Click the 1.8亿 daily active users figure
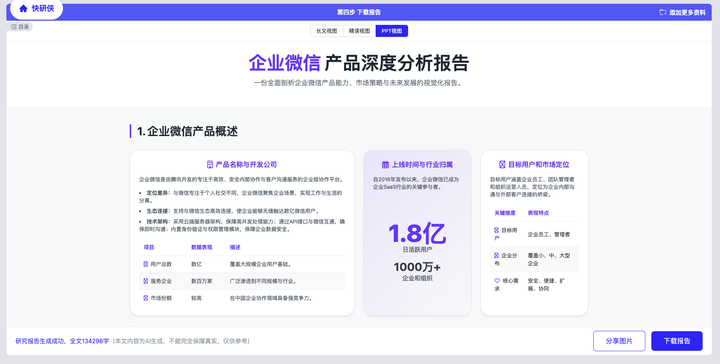This screenshot has height=364, width=720. coord(417,233)
